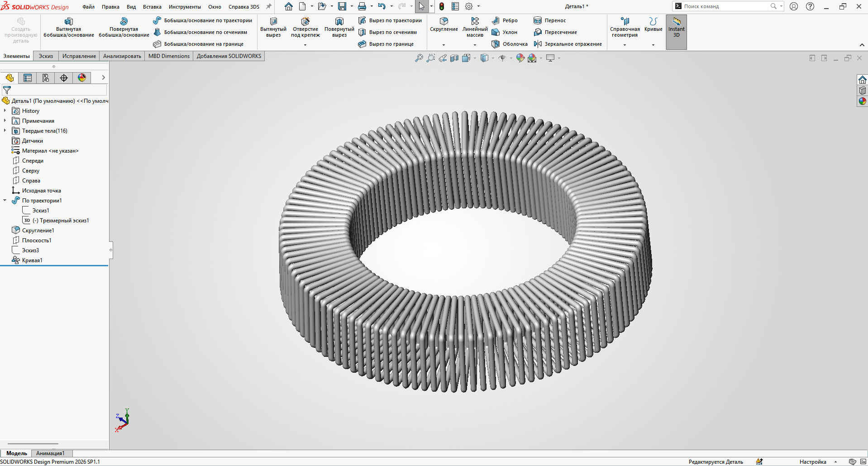This screenshot has width=868, height=466.
Task: Click the Настройка status bar button
Action: [813, 462]
